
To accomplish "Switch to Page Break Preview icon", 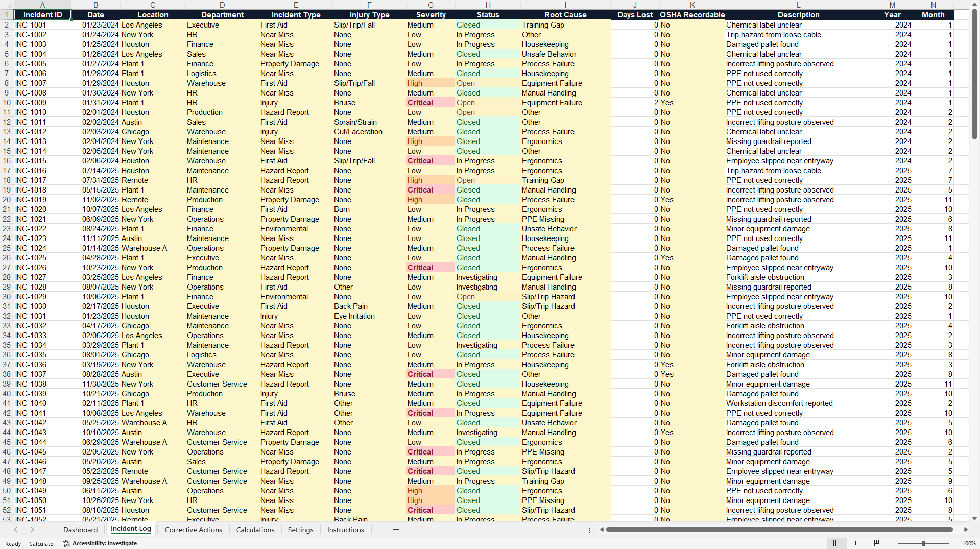I will coord(878,543).
